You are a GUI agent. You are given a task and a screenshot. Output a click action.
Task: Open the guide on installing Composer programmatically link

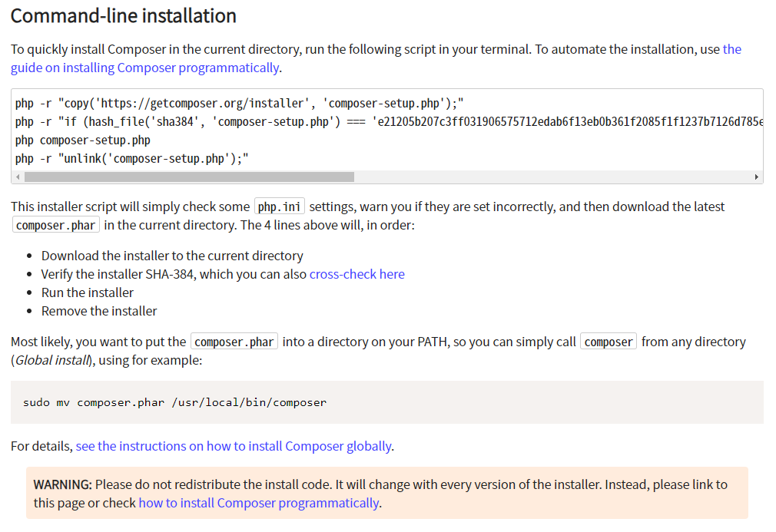pos(145,68)
